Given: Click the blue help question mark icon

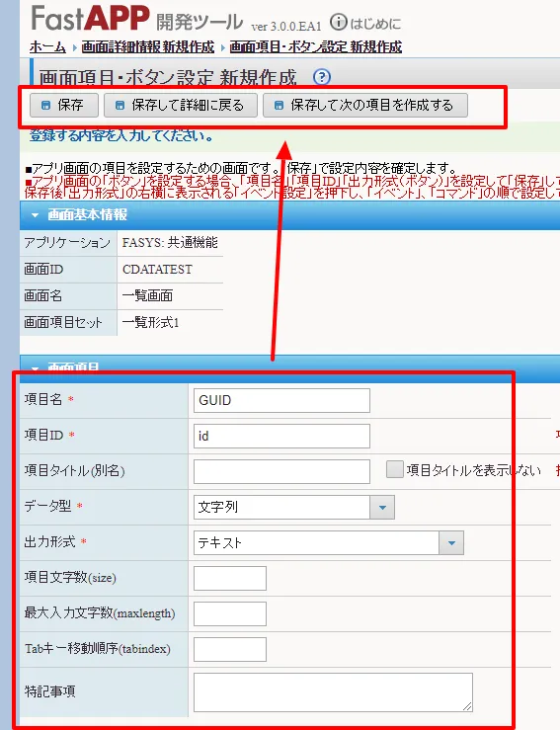Looking at the screenshot, I should coord(322,77).
